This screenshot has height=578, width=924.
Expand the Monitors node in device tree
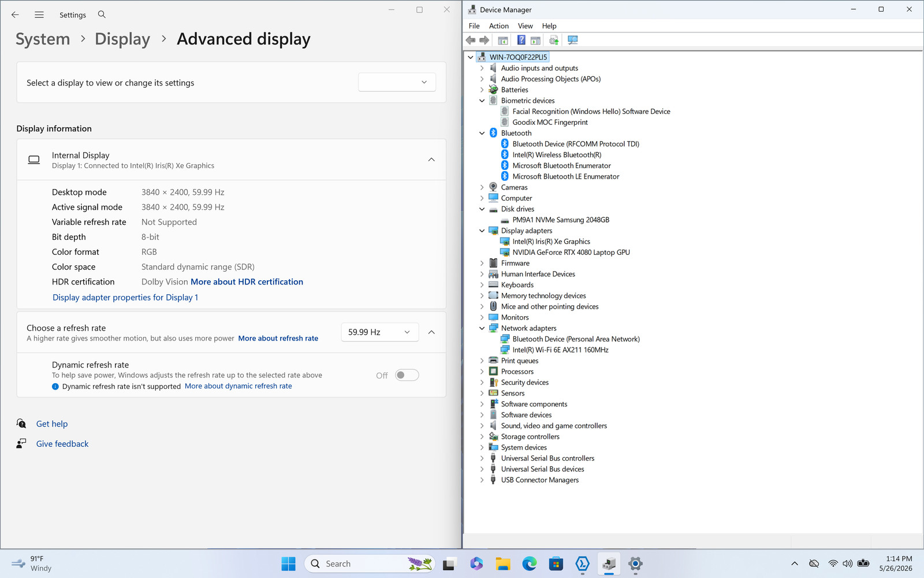[482, 317]
